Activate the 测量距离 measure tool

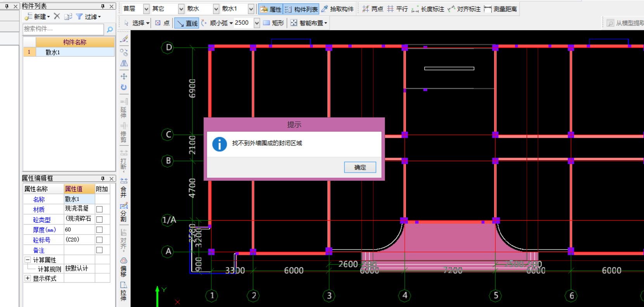pos(501,9)
